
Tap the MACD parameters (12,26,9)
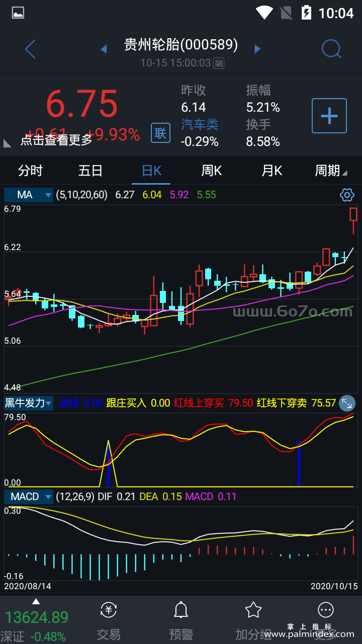pyautogui.click(x=75, y=497)
